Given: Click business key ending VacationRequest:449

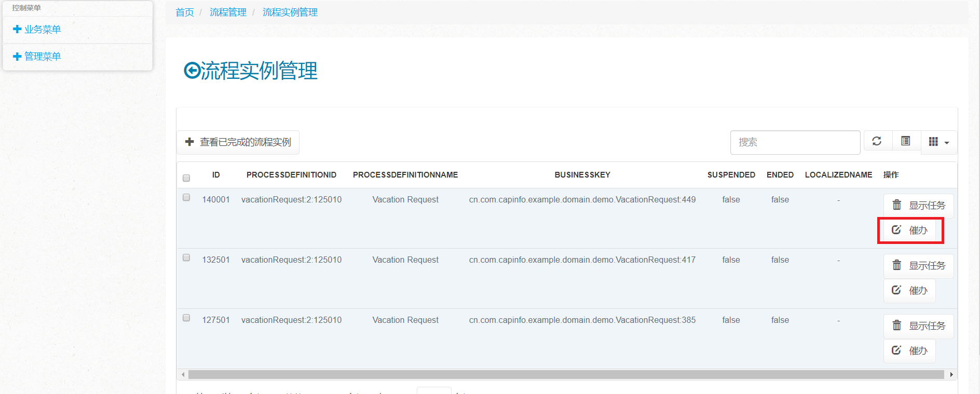Looking at the screenshot, I should [582, 200].
